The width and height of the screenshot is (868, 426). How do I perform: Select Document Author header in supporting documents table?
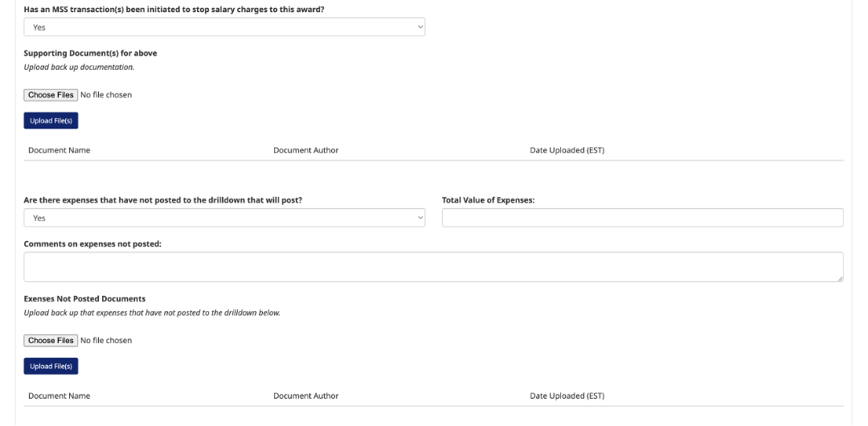click(x=305, y=150)
